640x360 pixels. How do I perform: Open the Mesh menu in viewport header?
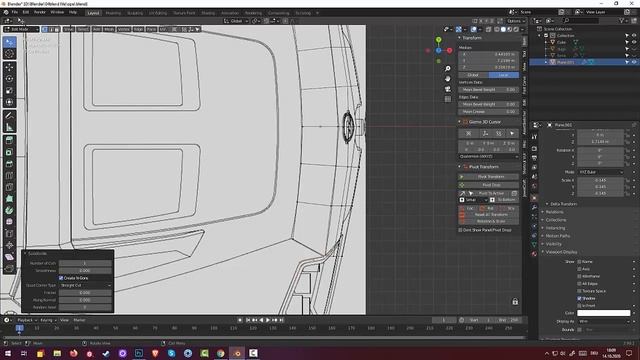click(x=109, y=29)
